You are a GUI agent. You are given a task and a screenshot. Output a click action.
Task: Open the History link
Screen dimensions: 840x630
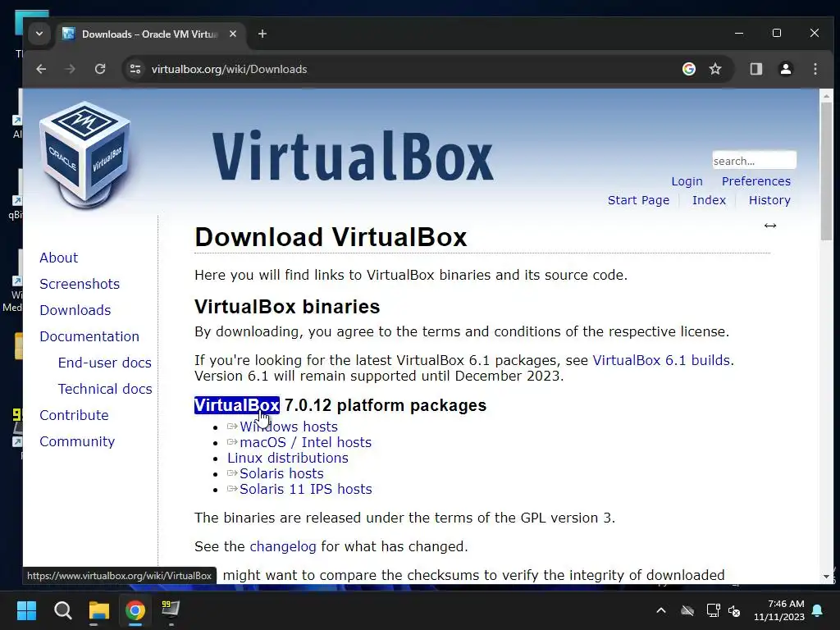click(x=769, y=200)
